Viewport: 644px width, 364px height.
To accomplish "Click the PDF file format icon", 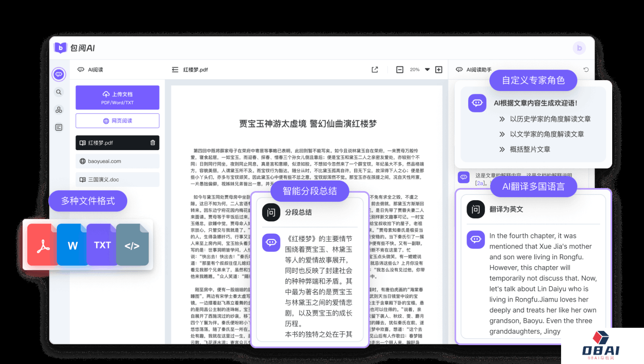I will [42, 245].
